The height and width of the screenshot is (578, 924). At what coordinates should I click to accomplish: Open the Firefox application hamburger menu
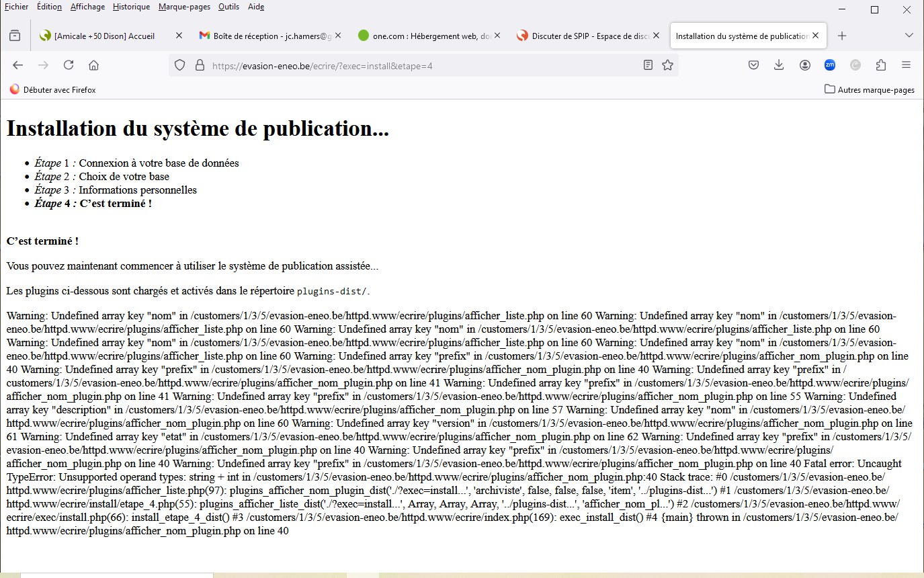point(906,65)
